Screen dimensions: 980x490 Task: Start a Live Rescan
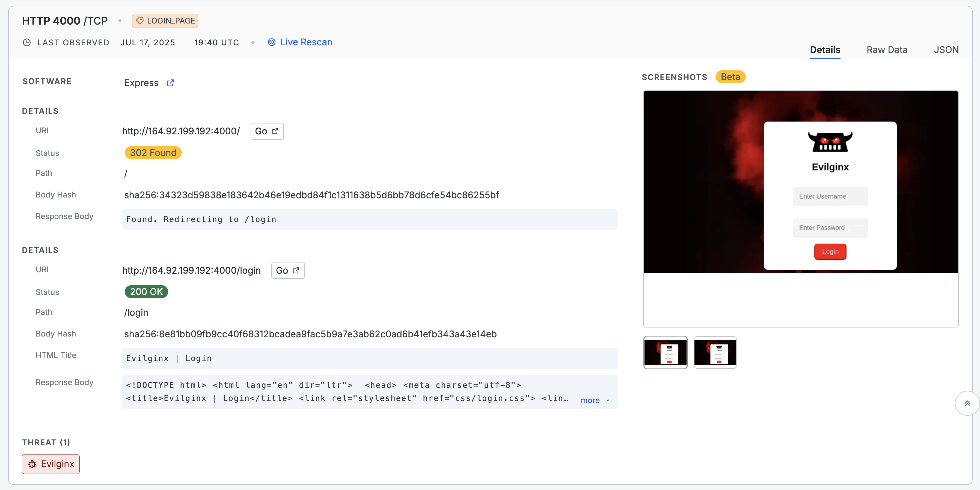pyautogui.click(x=300, y=42)
